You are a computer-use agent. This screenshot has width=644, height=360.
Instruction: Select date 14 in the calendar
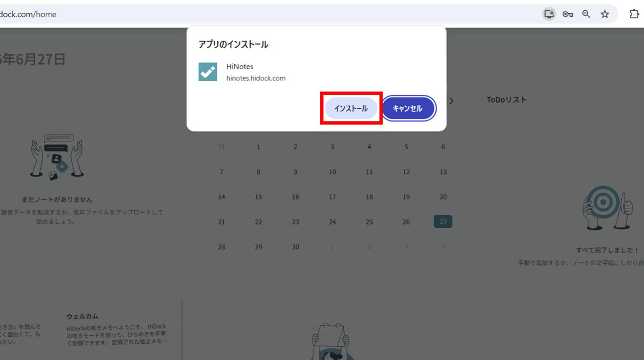tap(222, 197)
